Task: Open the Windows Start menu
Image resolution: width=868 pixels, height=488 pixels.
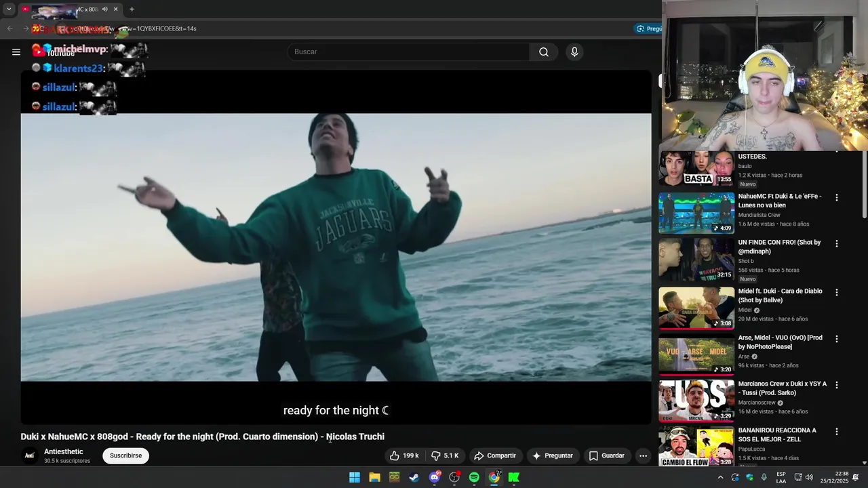Action: 355,477
